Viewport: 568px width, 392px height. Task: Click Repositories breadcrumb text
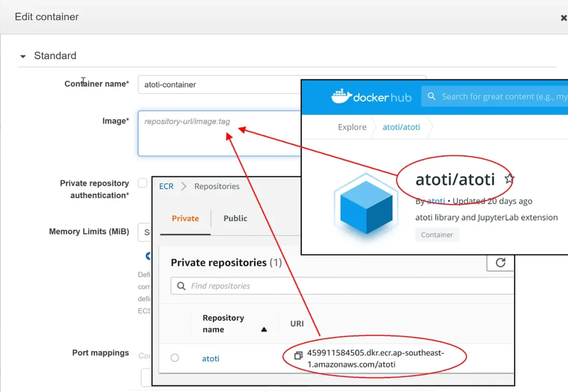coord(217,186)
